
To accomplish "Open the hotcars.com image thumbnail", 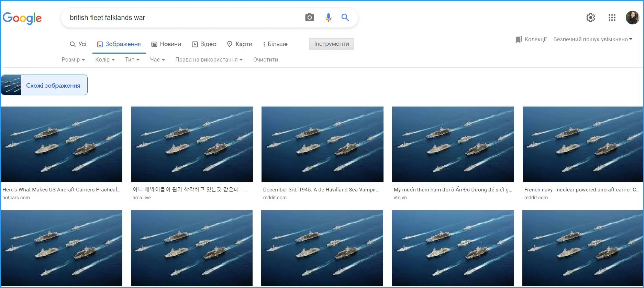I will pyautogui.click(x=62, y=144).
